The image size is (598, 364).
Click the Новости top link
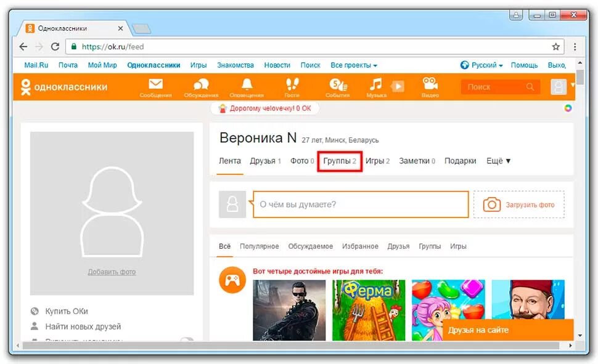coord(277,65)
